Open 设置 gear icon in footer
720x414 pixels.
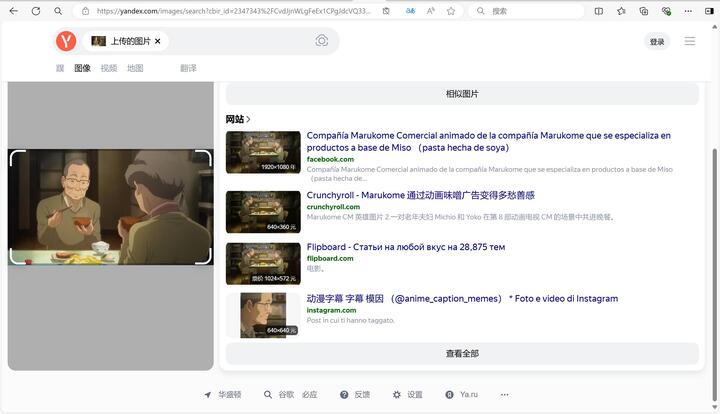[x=397, y=395]
